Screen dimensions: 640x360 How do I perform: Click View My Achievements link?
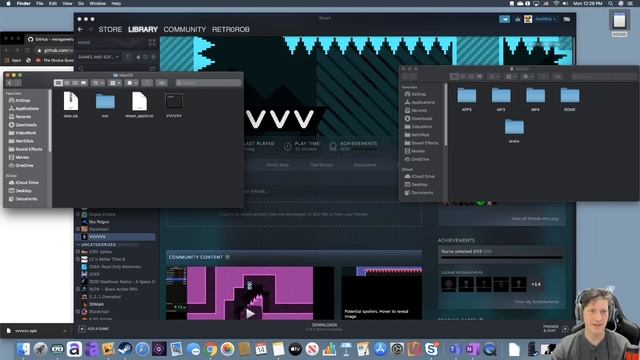[536, 302]
